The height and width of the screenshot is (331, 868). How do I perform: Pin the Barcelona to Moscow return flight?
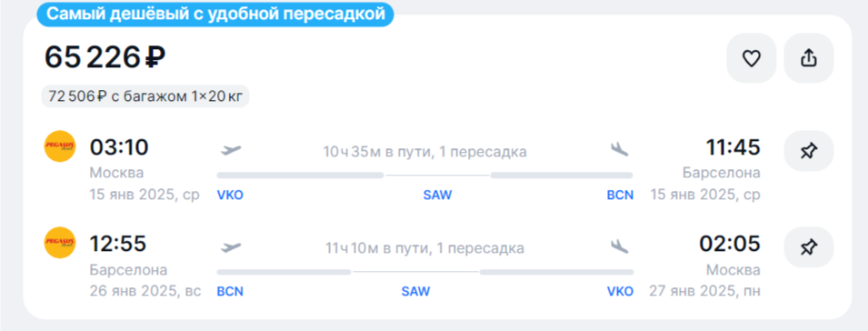pos(809,246)
